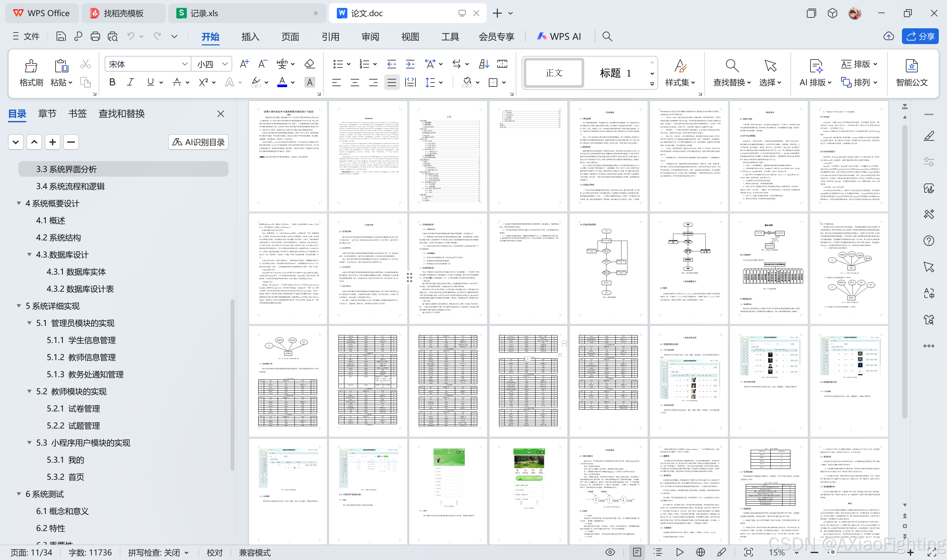Click the highlight color pen swatch

[x=256, y=82]
